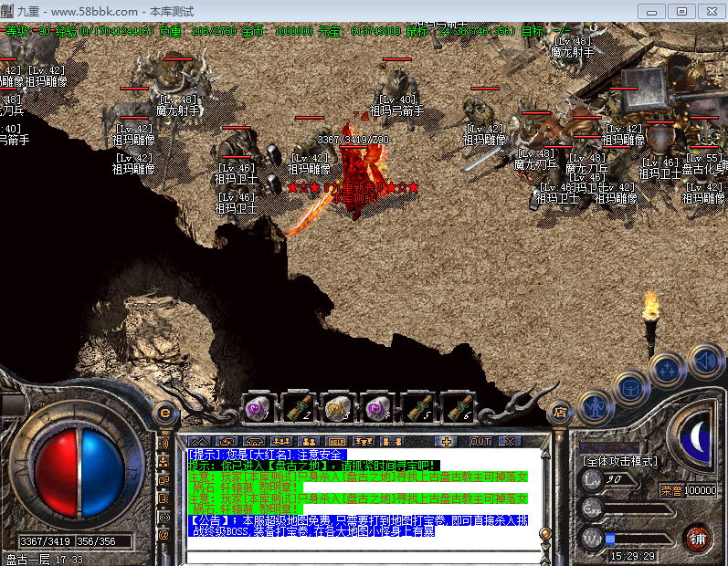Use the purple scroll stone in belt slot 1
This screenshot has height=566, width=728.
coord(258,409)
